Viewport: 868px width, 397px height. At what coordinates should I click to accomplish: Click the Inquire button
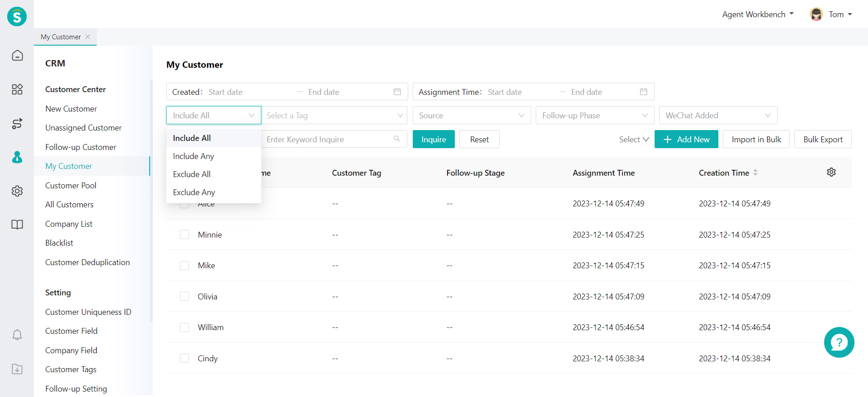point(434,139)
